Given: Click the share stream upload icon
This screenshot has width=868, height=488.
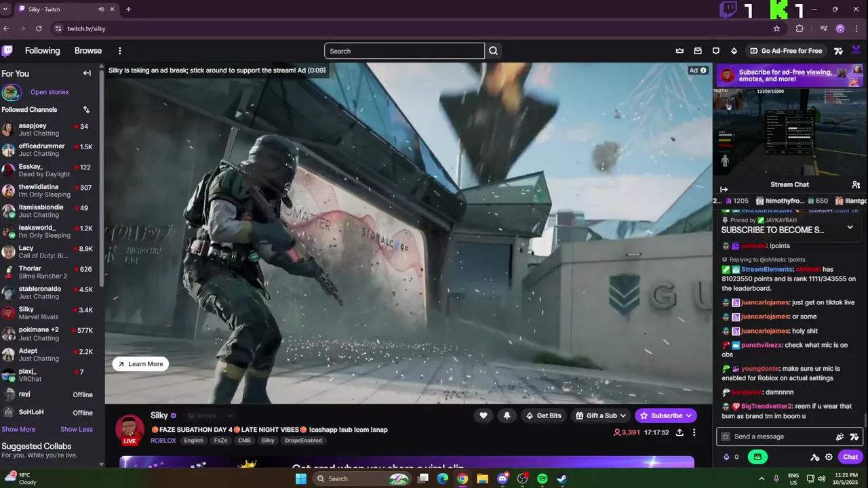Looking at the screenshot, I should tap(679, 432).
